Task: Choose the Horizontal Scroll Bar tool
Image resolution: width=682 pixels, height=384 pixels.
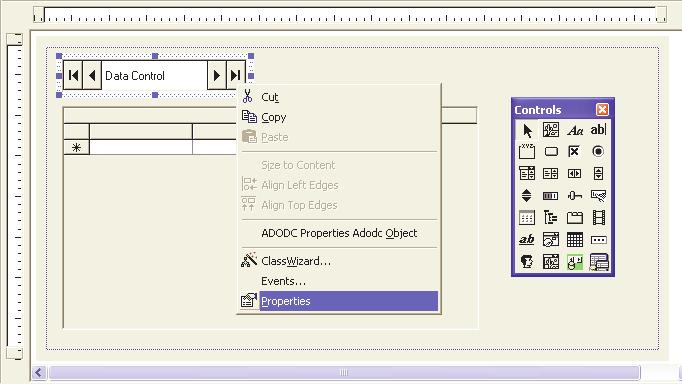Action: pos(575,174)
